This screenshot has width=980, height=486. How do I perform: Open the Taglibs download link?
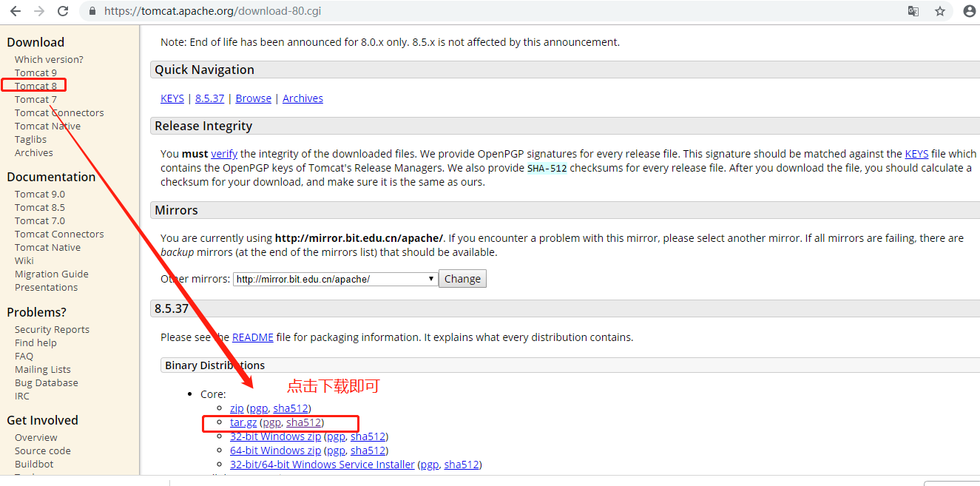tap(30, 139)
